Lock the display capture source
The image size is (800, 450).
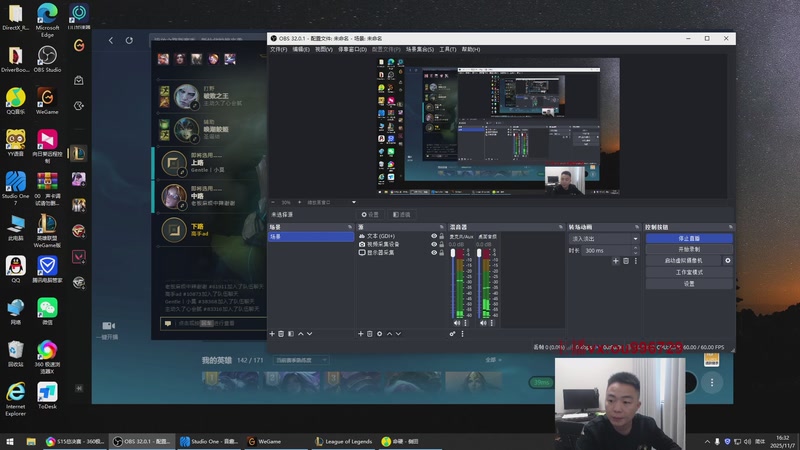pyautogui.click(x=442, y=252)
